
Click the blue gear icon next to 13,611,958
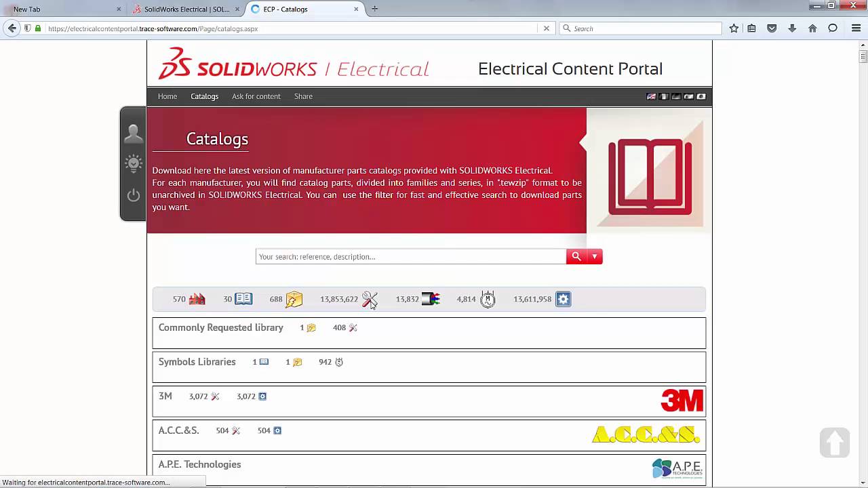pyautogui.click(x=563, y=299)
